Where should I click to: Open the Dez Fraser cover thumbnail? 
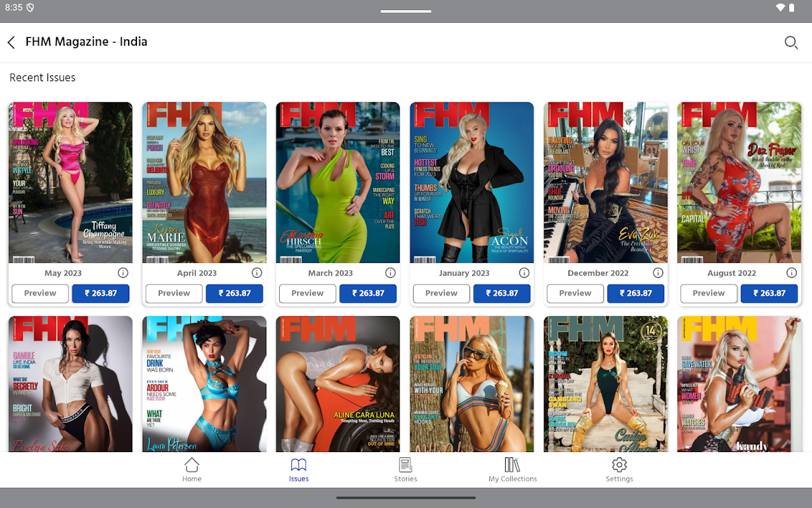coord(739,183)
